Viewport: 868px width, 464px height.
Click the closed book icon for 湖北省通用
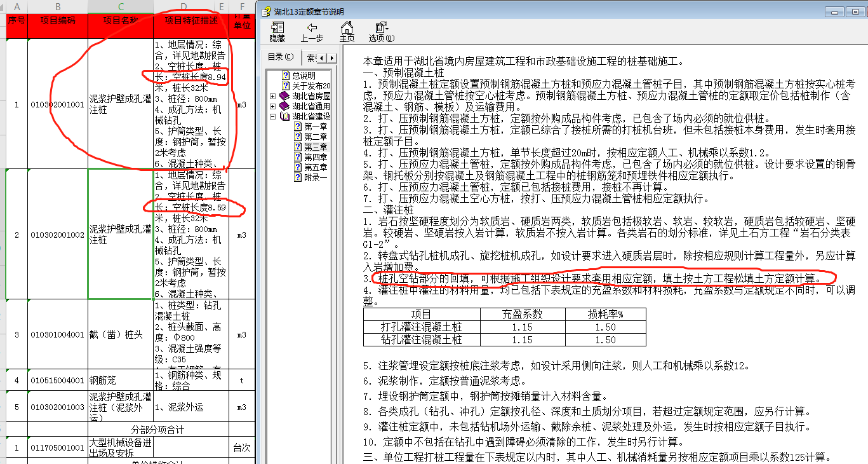pyautogui.click(x=284, y=106)
